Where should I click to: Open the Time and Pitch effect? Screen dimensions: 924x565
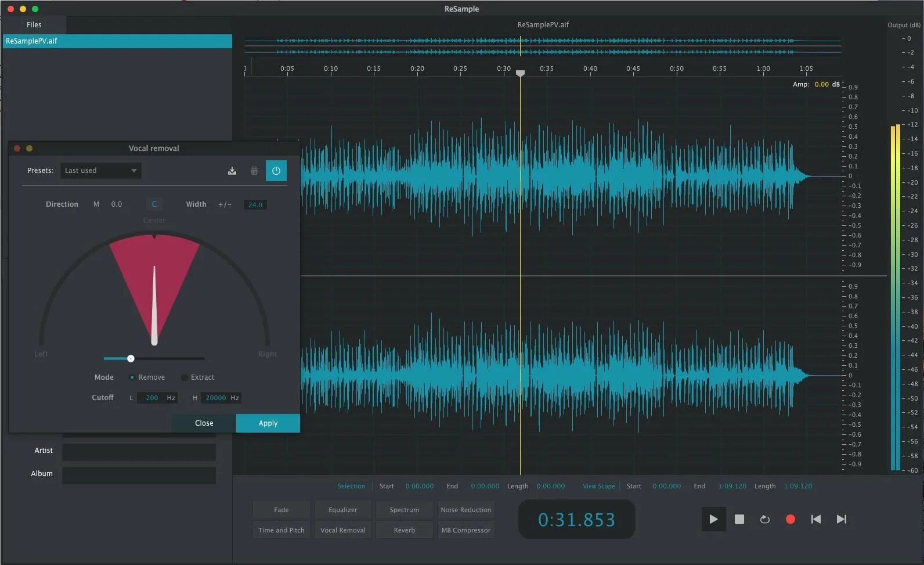tap(281, 530)
